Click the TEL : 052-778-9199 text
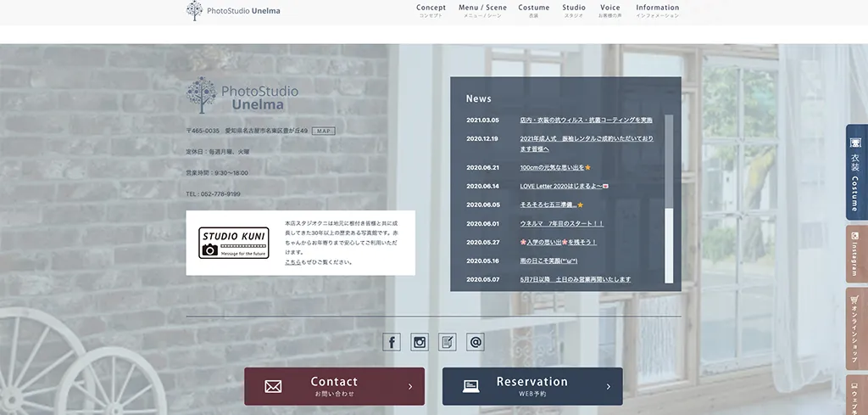 click(213, 194)
